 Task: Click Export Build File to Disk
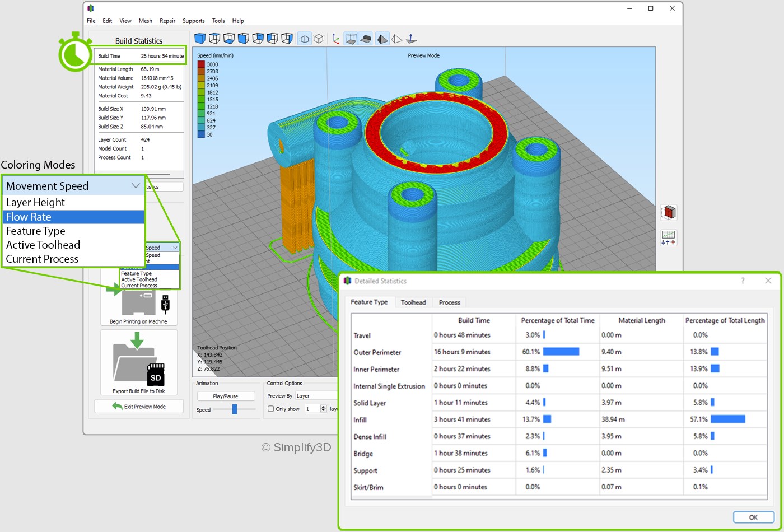coord(139,363)
